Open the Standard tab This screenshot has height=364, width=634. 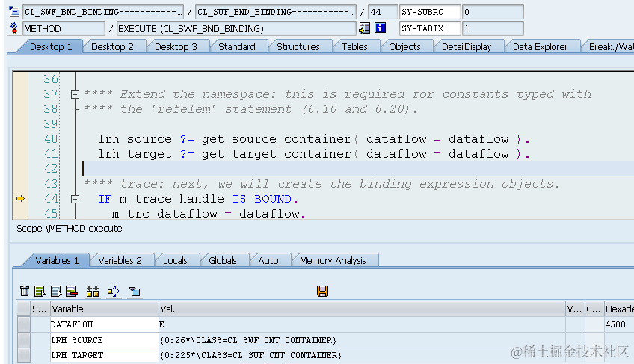point(236,46)
